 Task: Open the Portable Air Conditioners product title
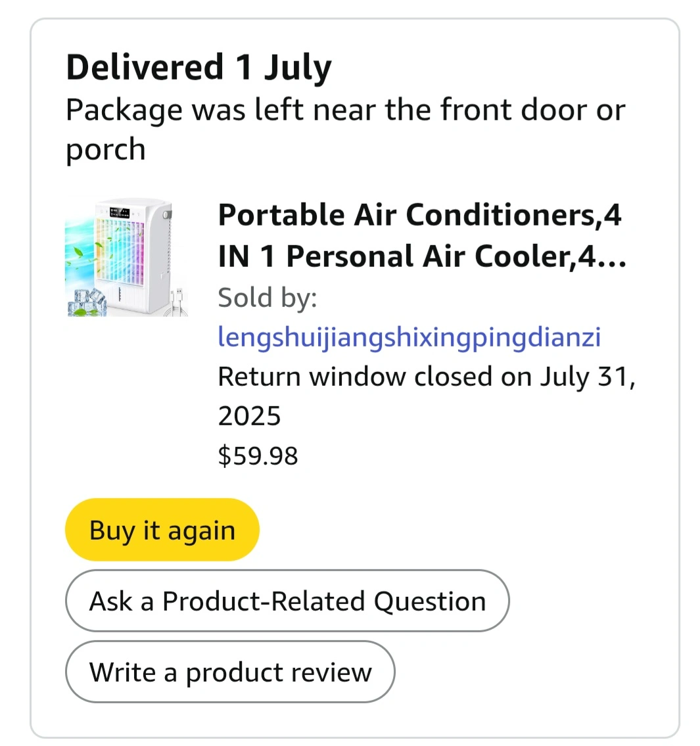coord(419,216)
